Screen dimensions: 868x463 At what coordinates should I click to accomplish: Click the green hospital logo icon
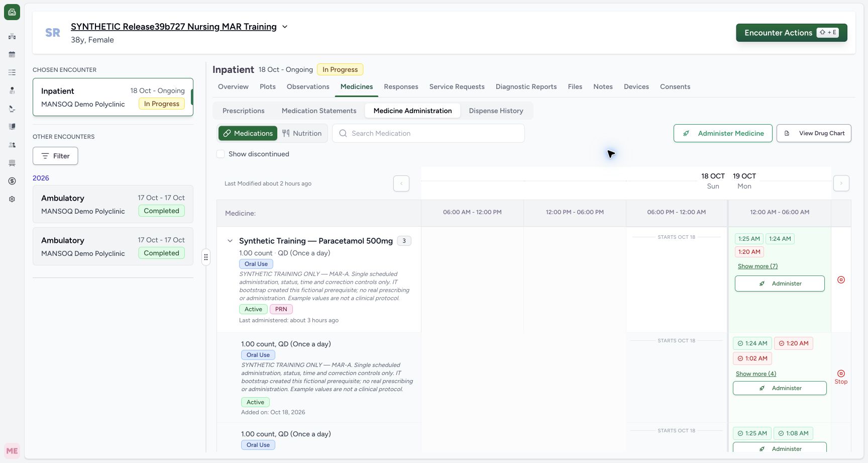click(12, 12)
